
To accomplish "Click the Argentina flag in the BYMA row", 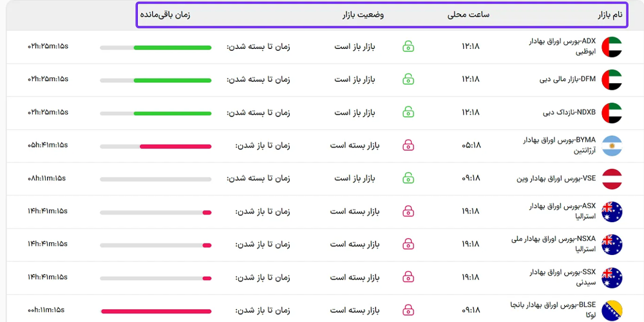I will pos(611,146).
